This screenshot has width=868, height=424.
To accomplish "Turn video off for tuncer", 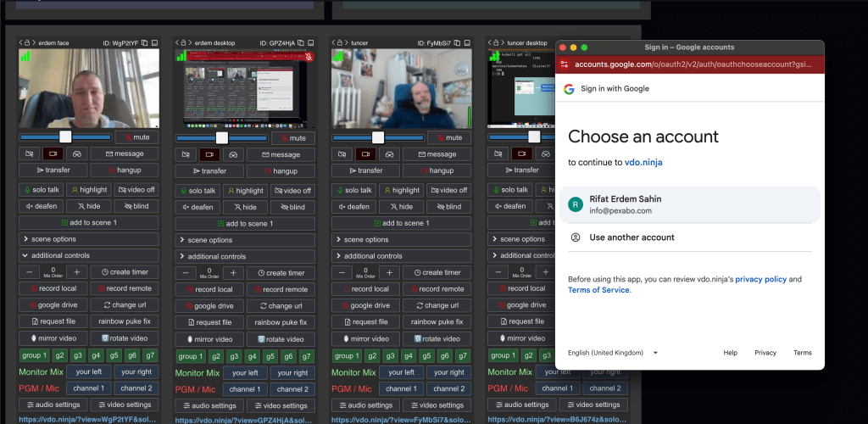I will pos(449,190).
